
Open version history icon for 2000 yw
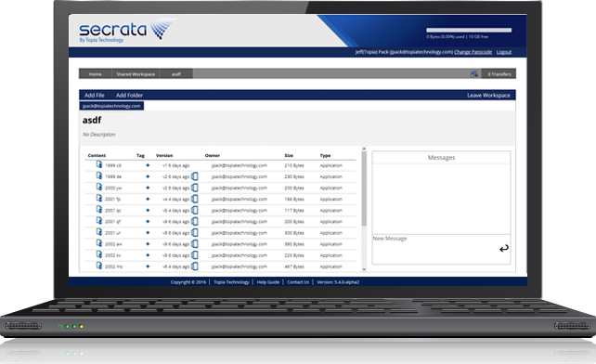[x=195, y=188]
